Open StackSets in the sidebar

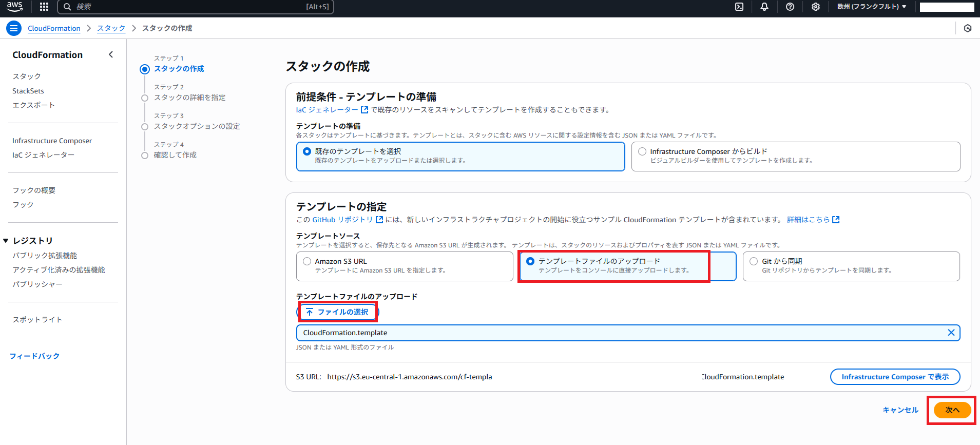[28, 91]
